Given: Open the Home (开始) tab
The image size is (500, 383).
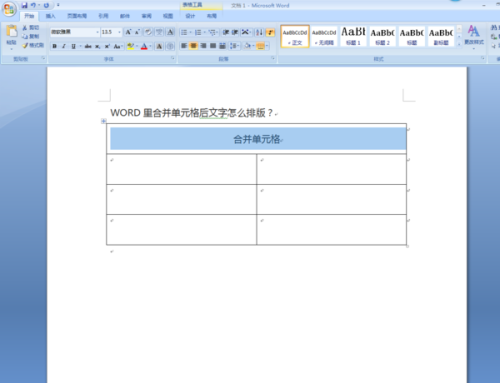Looking at the screenshot, I should pyautogui.click(x=29, y=16).
